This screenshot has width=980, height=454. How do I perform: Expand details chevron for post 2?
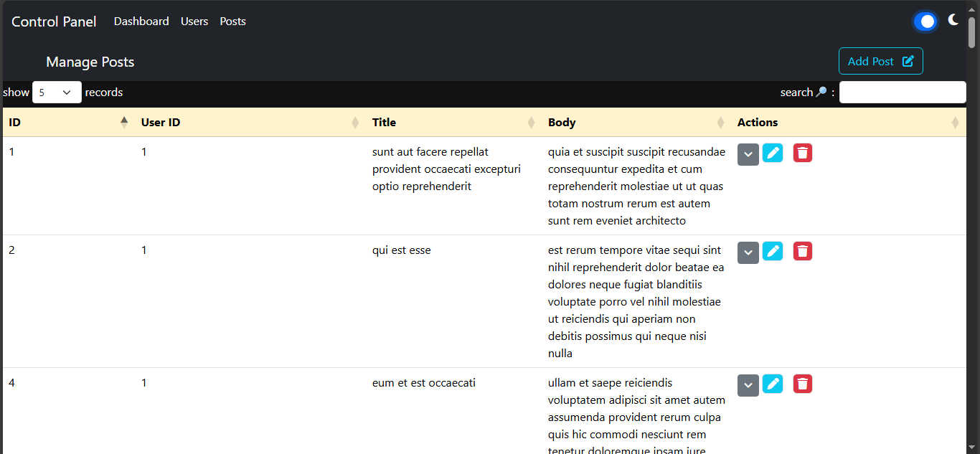(x=748, y=252)
